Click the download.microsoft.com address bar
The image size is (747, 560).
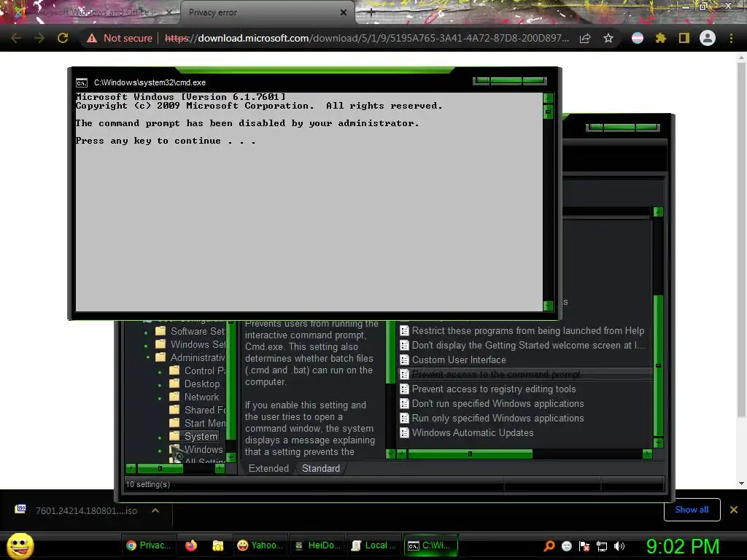pos(367,38)
